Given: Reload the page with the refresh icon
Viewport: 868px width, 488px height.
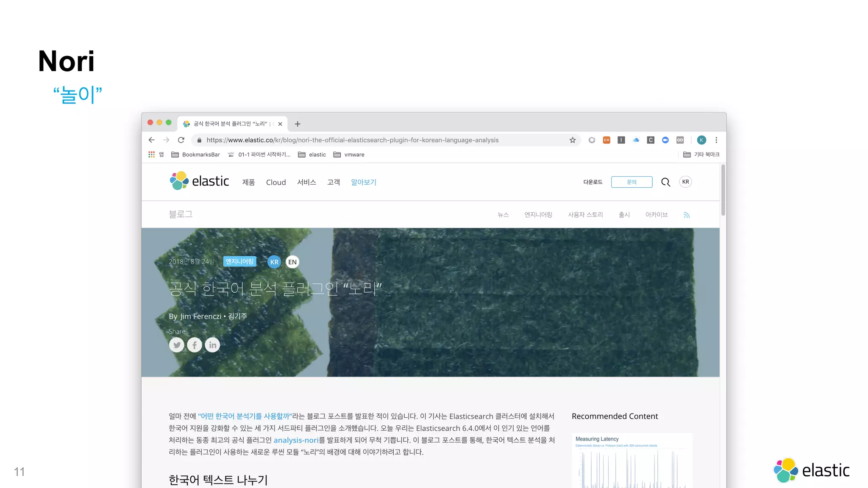Looking at the screenshot, I should (x=181, y=140).
